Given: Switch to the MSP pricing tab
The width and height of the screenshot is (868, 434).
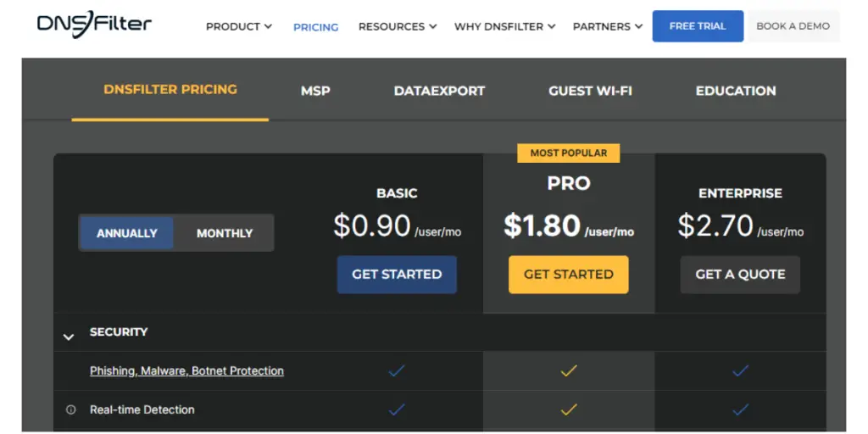Looking at the screenshot, I should point(315,91).
